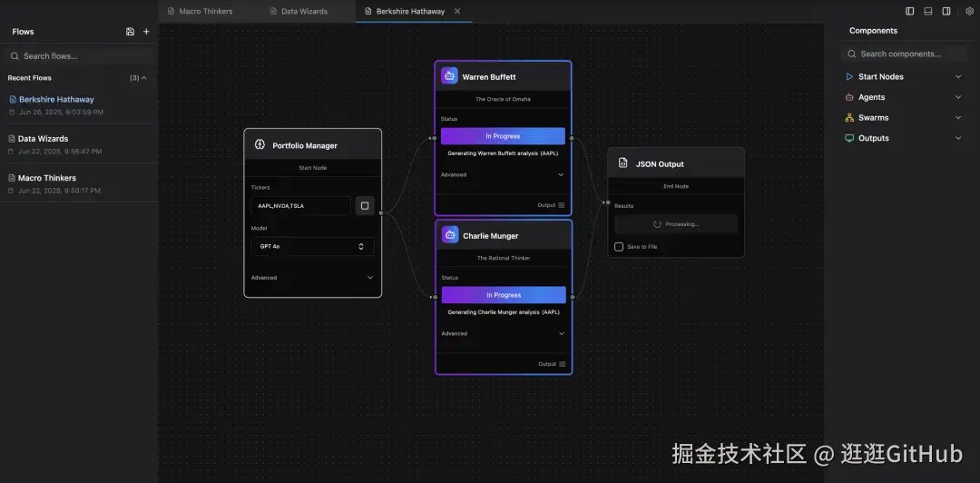Viewport: 980px width, 483px height.
Task: Expand Start Nodes category chevron
Action: point(958,77)
